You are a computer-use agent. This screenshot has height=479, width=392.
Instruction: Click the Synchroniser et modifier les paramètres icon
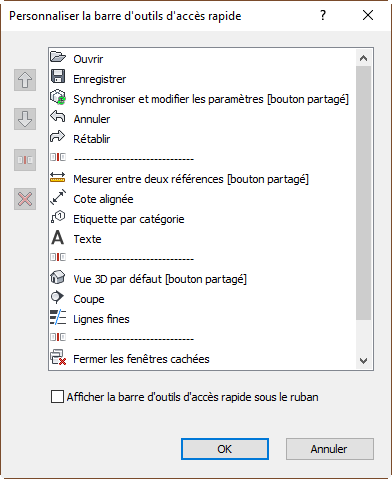tap(58, 97)
